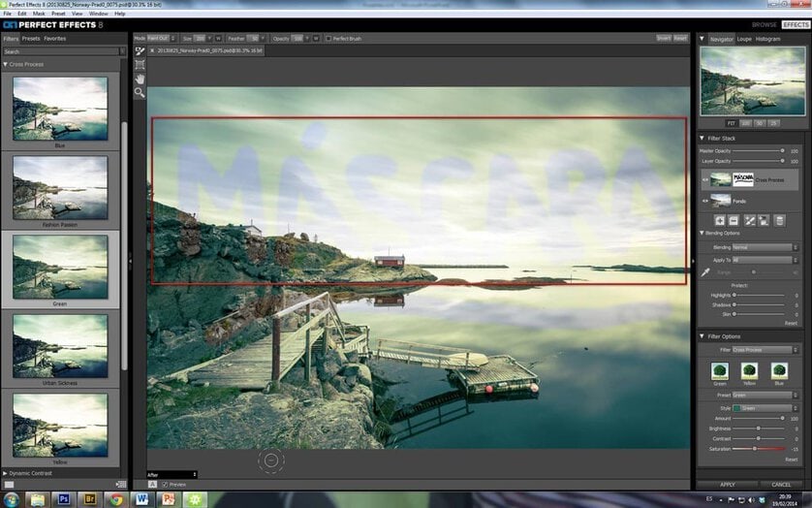Image resolution: width=812 pixels, height=508 pixels.
Task: Click the MASCARA mask thumbnail in Filter Stack
Action: point(743,179)
